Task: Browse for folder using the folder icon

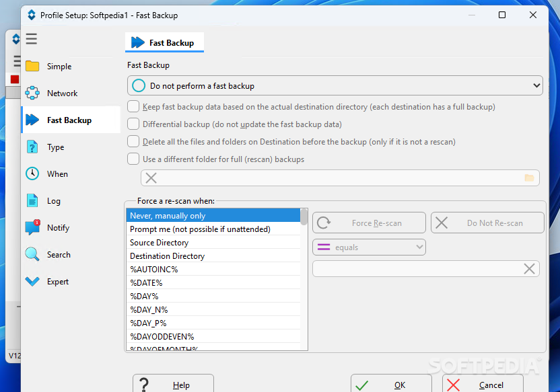Action: click(529, 178)
